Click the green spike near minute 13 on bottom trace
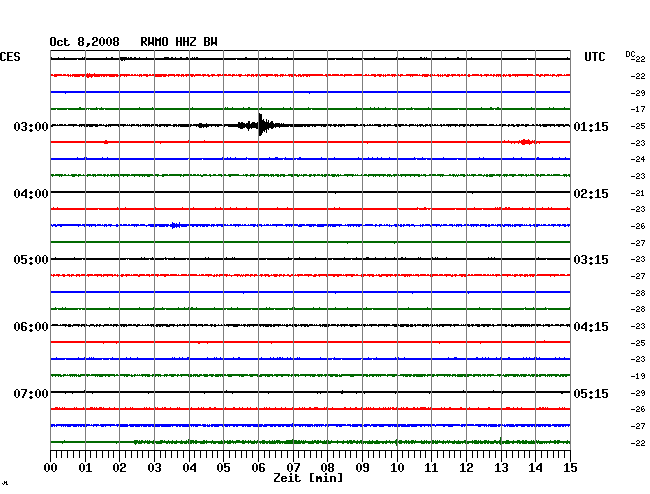 pyautogui.click(x=500, y=441)
